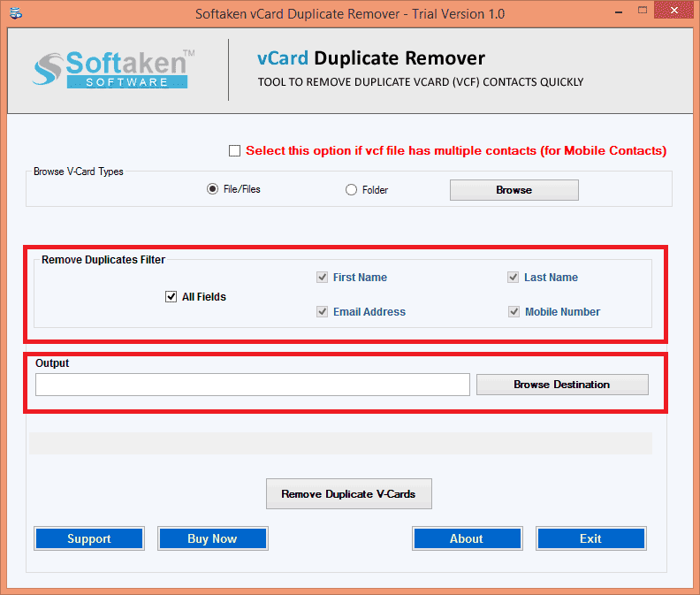Toggle the Last Name checkbox

(513, 278)
